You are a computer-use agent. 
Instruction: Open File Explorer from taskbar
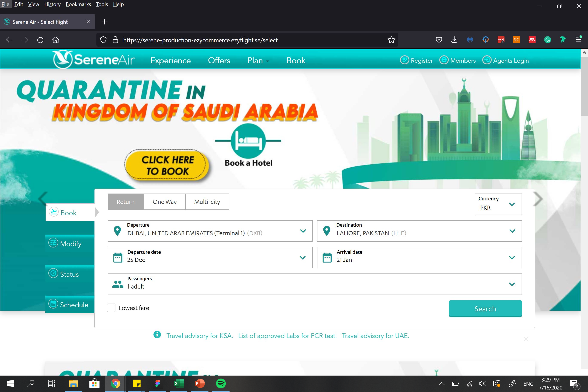coord(73,383)
